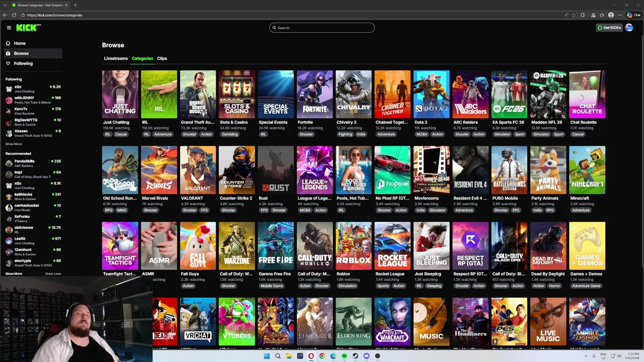The height and width of the screenshot is (362, 644).
Task: Open the hamburger sidebar menu
Action: (x=9, y=28)
